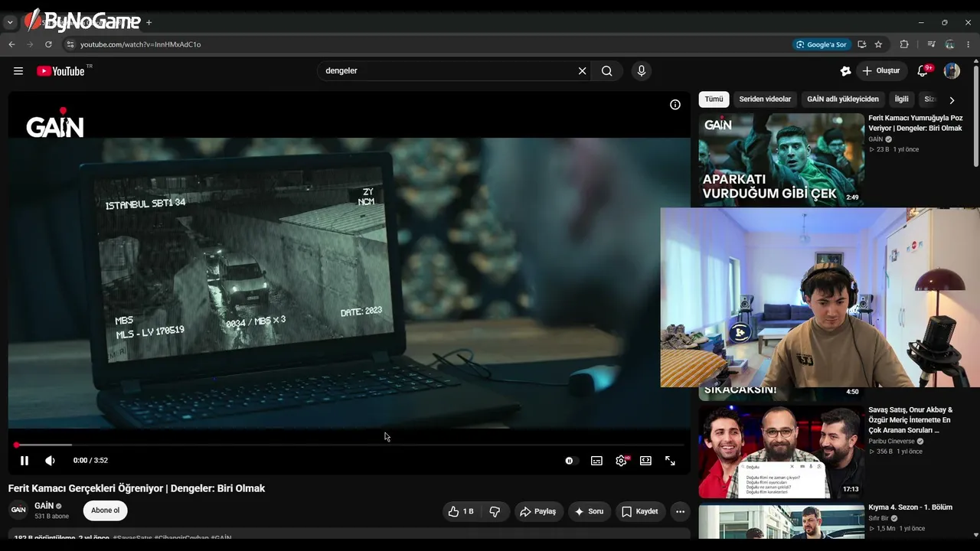
Task: Open the Savaş Satış, Onur Akbay video thumbnail
Action: (x=781, y=452)
